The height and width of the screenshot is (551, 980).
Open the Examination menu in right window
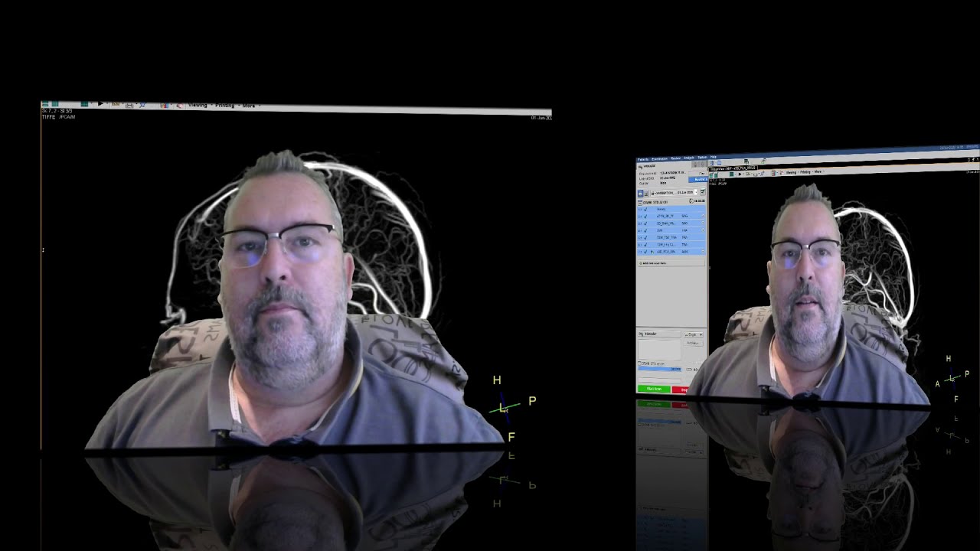point(659,158)
